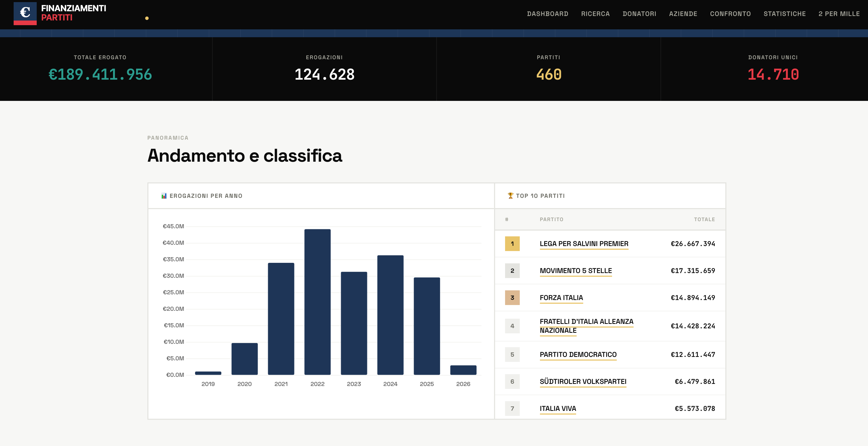Click the trophy icon beside Top 10 Partiti
This screenshot has height=446, width=868.
pyautogui.click(x=511, y=195)
